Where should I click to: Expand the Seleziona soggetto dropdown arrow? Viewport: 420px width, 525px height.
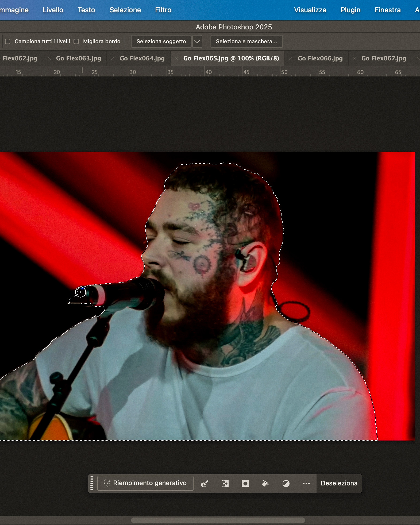(x=197, y=41)
